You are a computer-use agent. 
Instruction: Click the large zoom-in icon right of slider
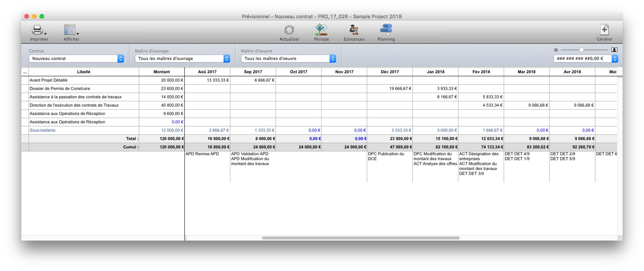point(614,50)
